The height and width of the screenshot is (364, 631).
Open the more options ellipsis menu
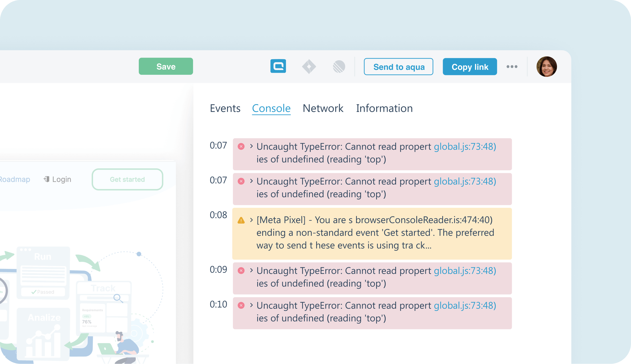pyautogui.click(x=512, y=66)
